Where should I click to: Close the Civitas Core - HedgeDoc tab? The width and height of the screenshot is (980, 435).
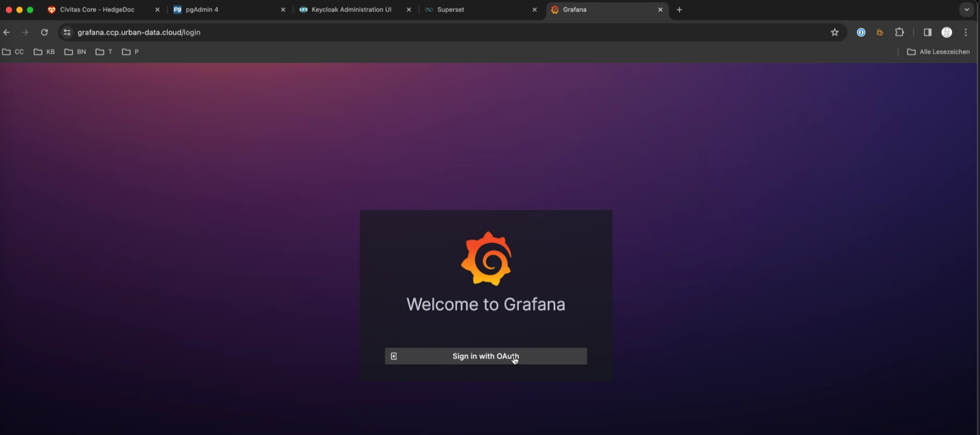pos(157,10)
